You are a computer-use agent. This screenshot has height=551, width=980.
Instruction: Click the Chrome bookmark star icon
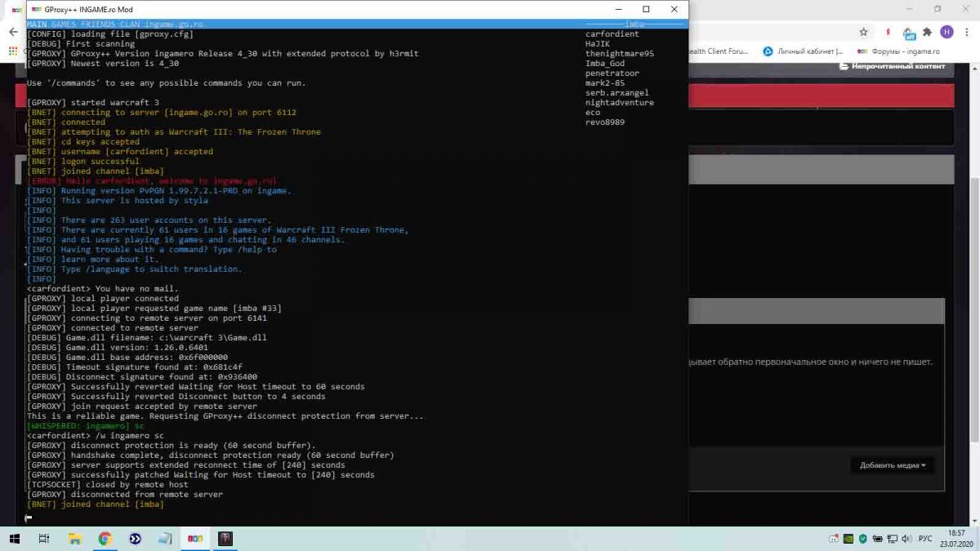(863, 32)
